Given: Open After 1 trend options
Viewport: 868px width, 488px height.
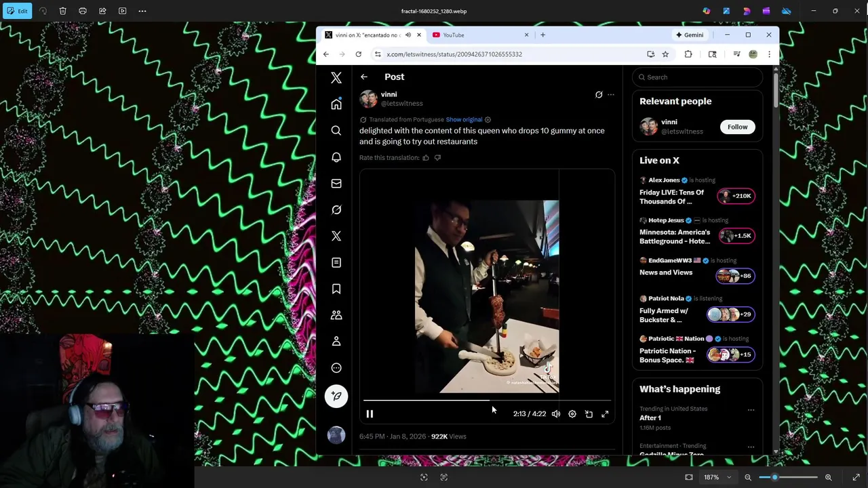Looking at the screenshot, I should tap(751, 410).
